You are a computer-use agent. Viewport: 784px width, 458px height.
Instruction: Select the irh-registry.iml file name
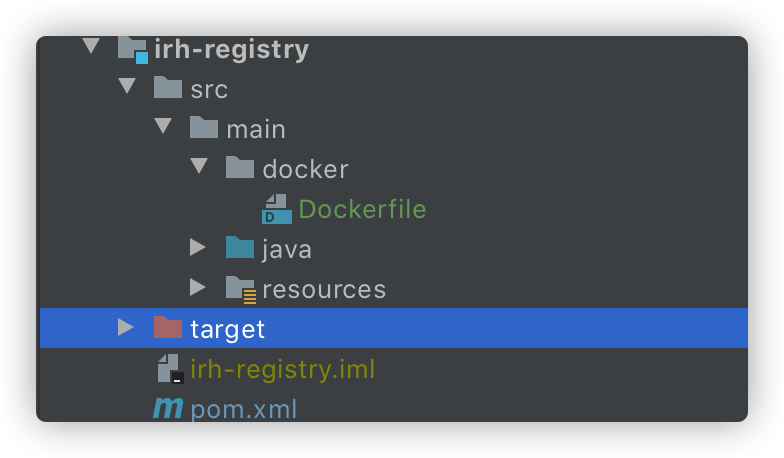coord(283,369)
